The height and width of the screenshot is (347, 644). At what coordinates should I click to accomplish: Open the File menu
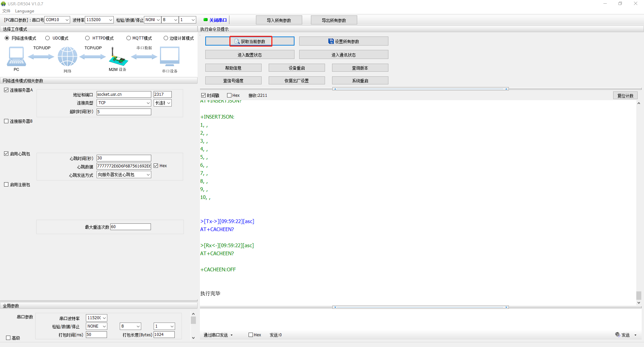click(6, 11)
